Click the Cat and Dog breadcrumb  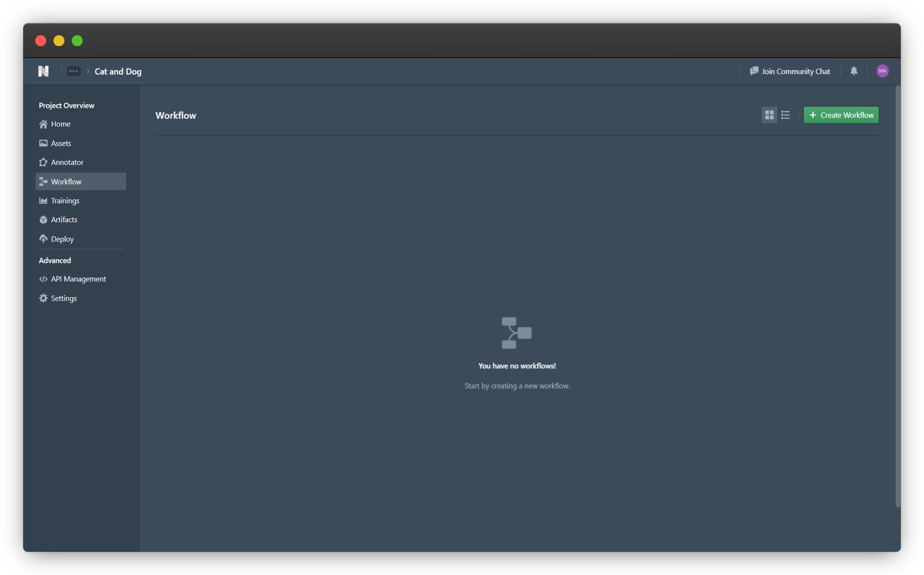tap(118, 71)
